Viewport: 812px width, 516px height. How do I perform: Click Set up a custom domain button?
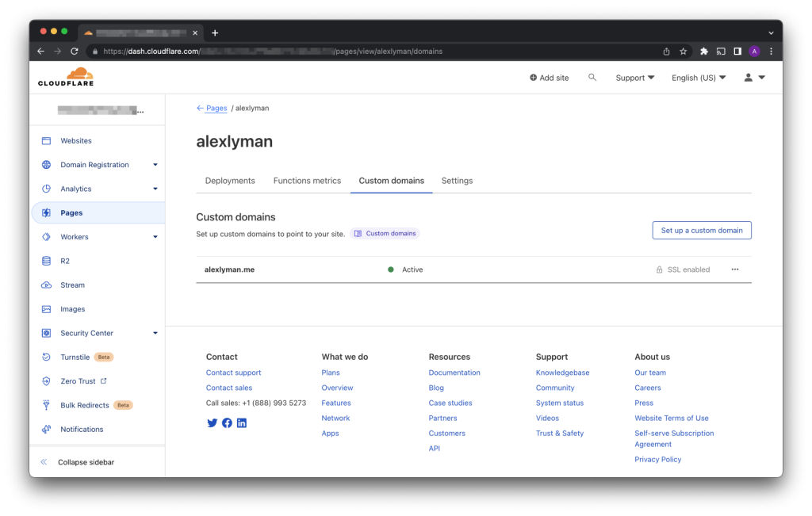tap(701, 231)
